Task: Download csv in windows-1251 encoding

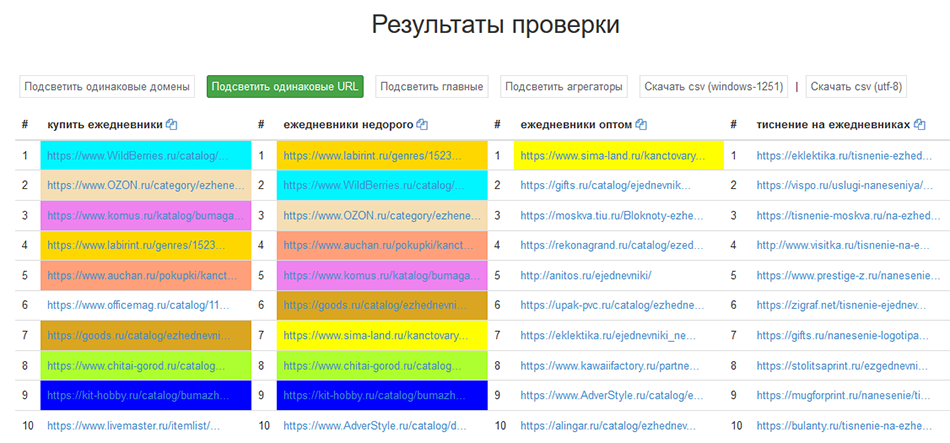Action: pos(714,87)
